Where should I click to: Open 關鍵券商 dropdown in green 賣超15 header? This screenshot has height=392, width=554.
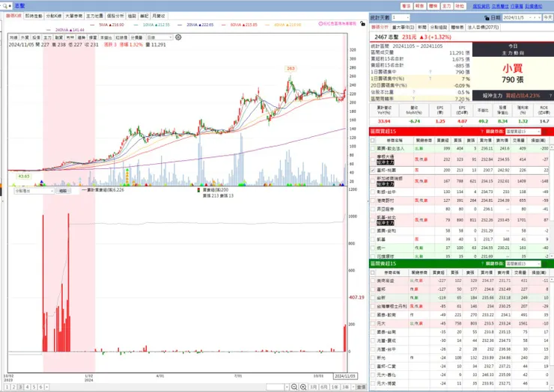(x=523, y=264)
